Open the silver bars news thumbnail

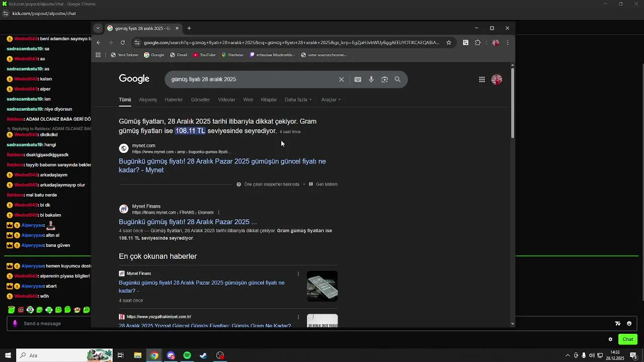323,286
